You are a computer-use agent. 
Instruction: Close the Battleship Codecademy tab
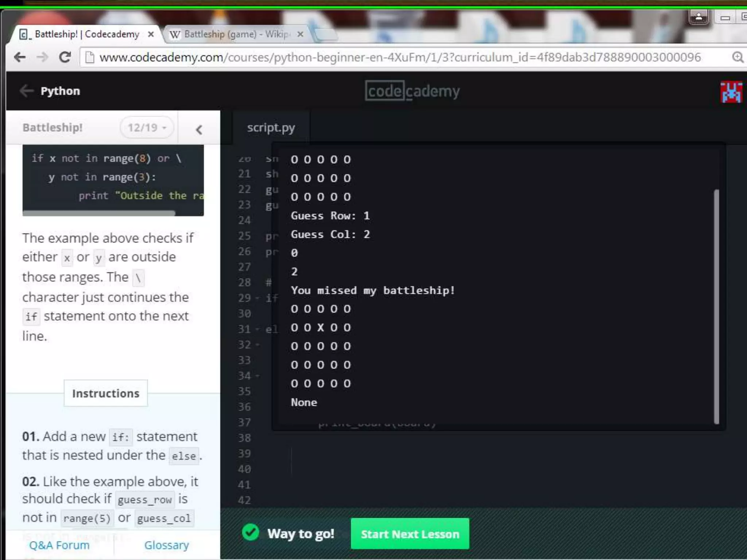pos(151,34)
